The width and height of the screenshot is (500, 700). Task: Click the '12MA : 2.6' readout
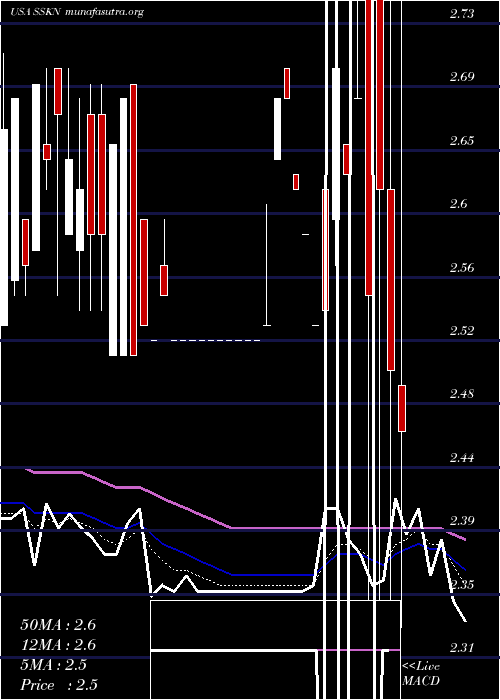[x=58, y=645]
